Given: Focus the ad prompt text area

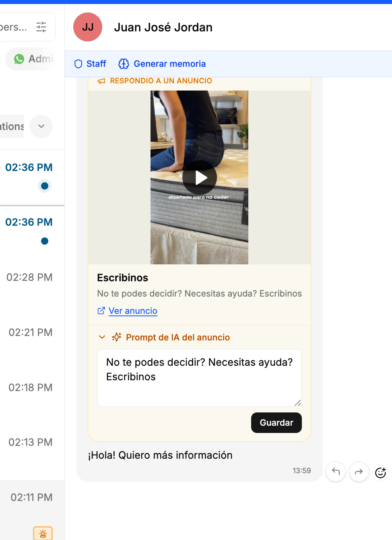Looking at the screenshot, I should [x=199, y=378].
